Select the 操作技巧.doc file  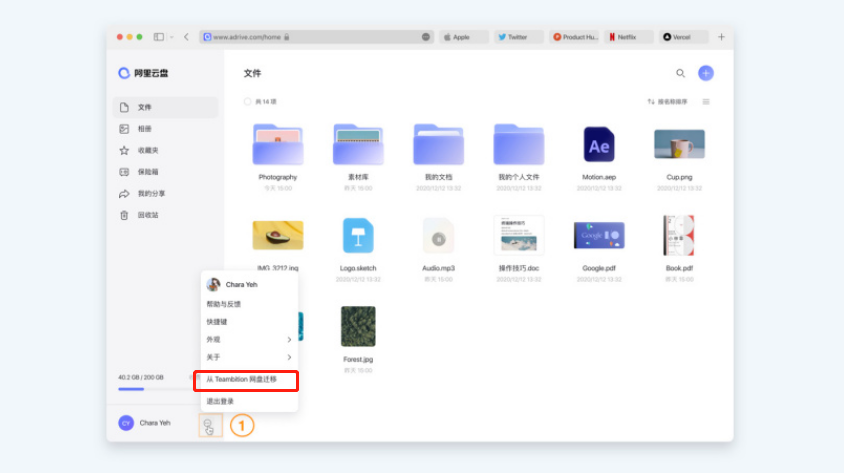coord(519,235)
